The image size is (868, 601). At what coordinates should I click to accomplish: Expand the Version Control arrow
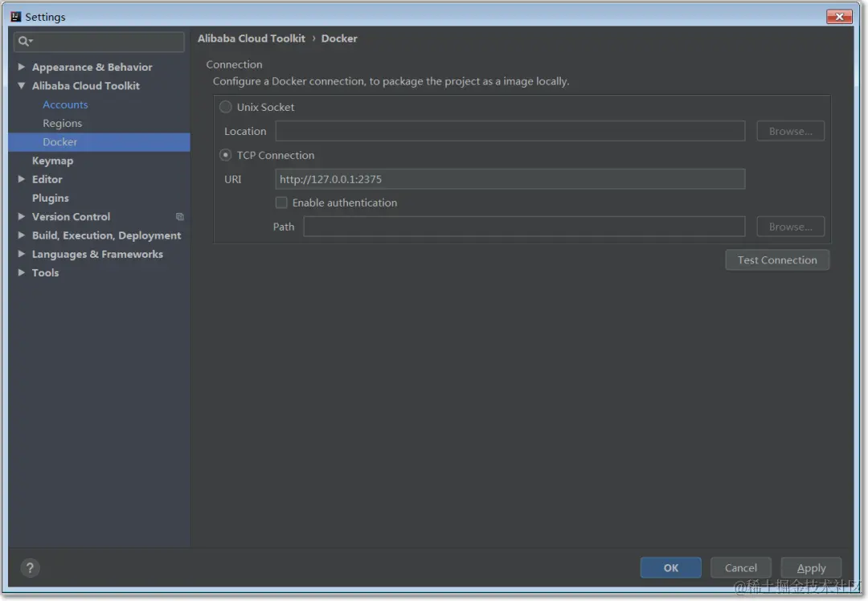coord(21,217)
